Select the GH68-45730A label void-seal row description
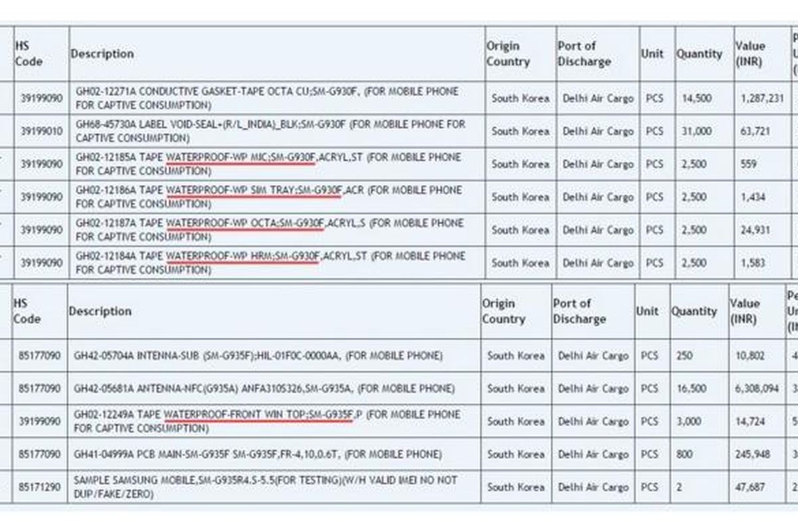 (x=271, y=131)
